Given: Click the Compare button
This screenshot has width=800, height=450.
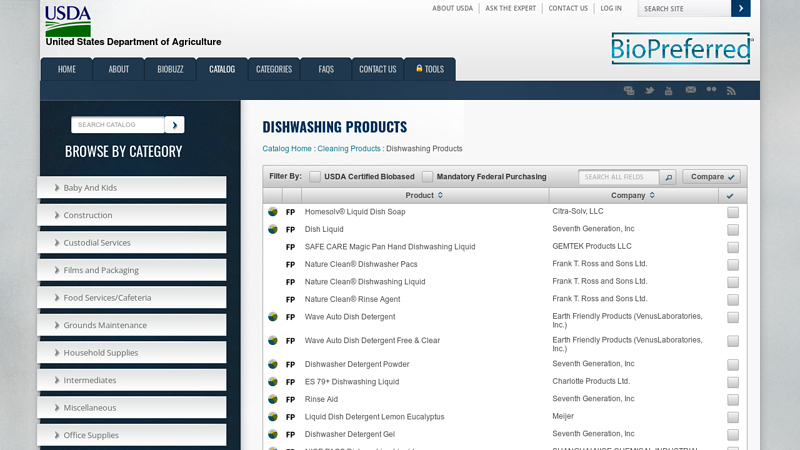Looking at the screenshot, I should [x=712, y=177].
